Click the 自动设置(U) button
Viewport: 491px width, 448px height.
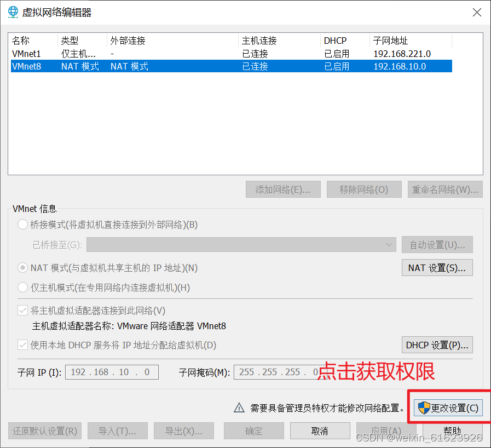pos(437,244)
